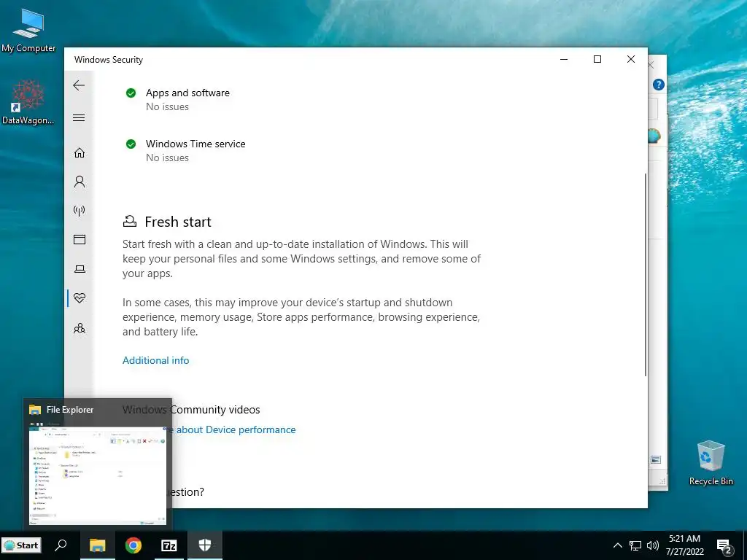Open taskbar search magnifier
The image size is (747, 560).
click(61, 545)
